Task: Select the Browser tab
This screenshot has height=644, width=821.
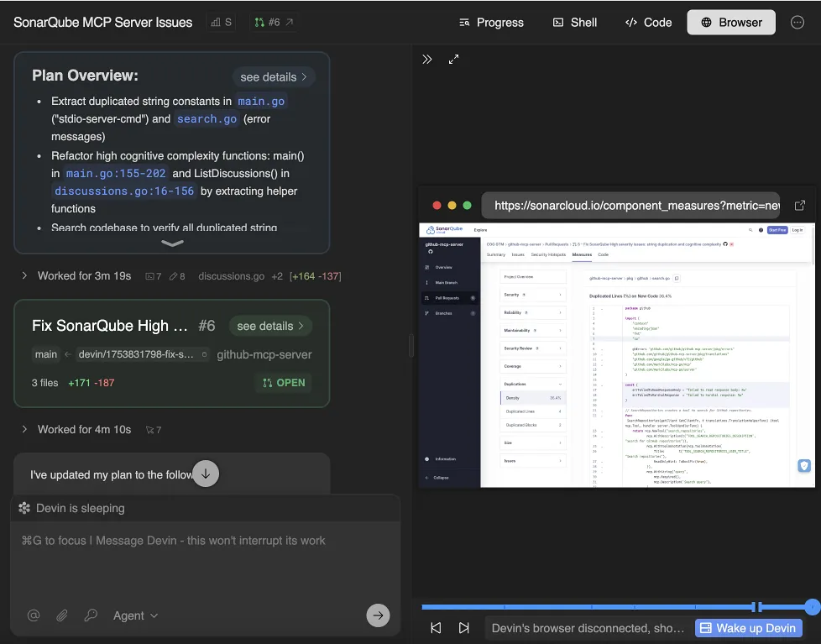Action: (731, 23)
